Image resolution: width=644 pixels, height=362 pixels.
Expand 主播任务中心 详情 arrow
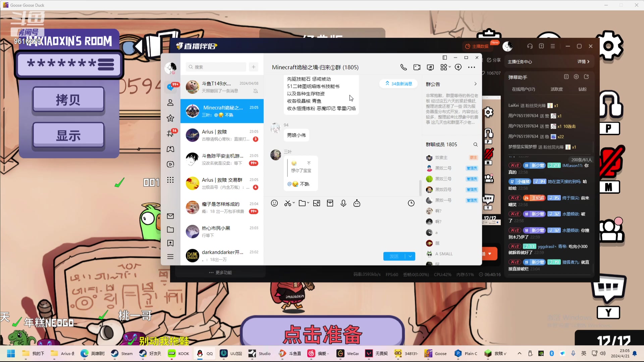588,62
